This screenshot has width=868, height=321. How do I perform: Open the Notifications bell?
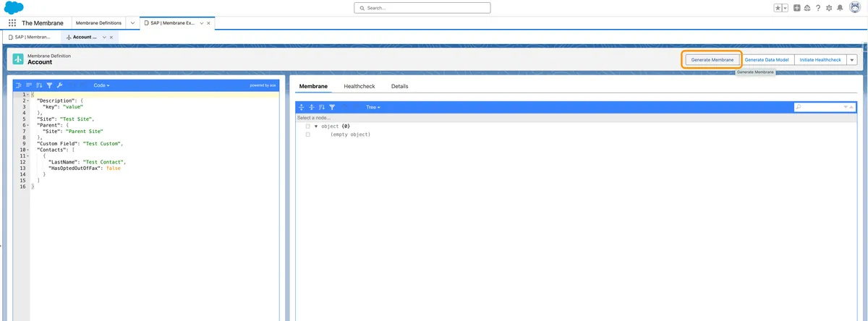(840, 8)
